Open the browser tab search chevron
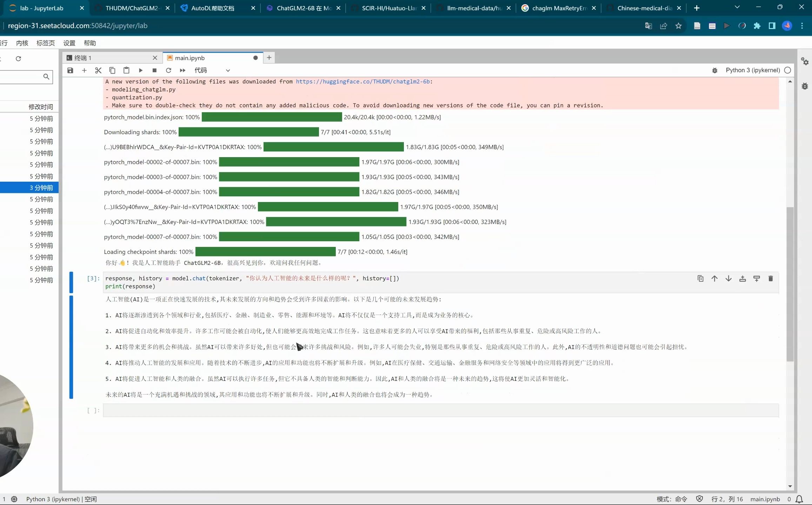Viewport: 812px width, 505px height. point(737,7)
